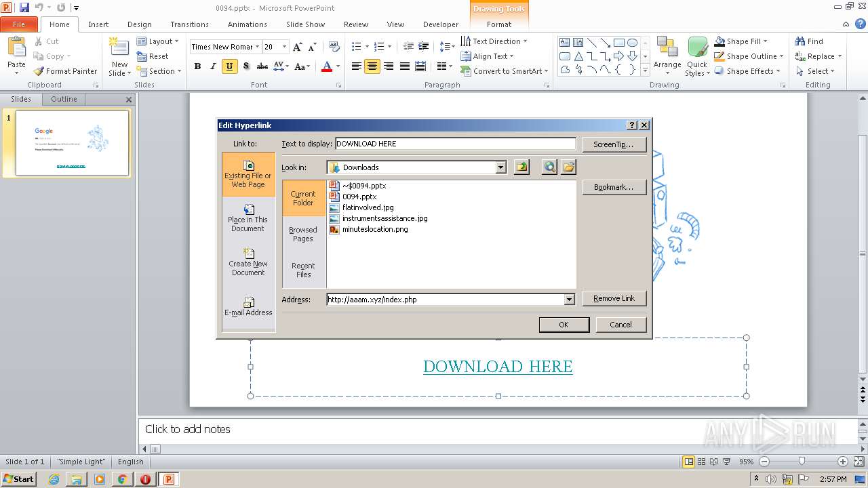
Task: Click Fit slide to current window icon
Action: point(859,462)
